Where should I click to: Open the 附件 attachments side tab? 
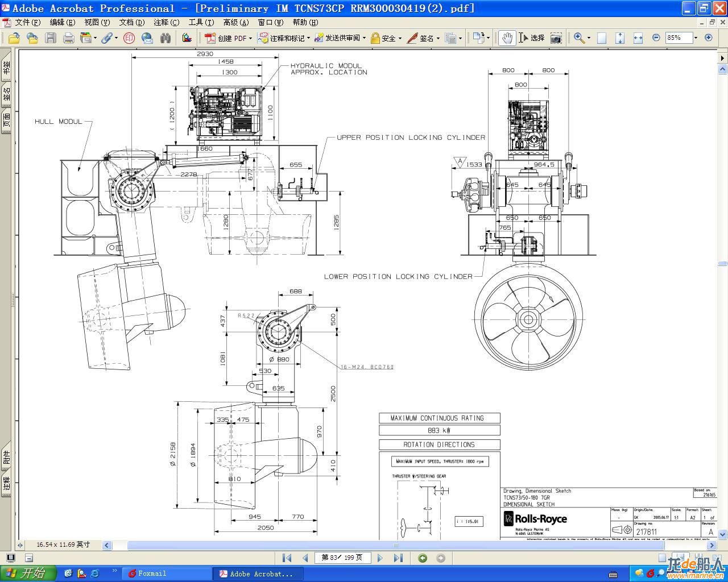tap(6, 457)
